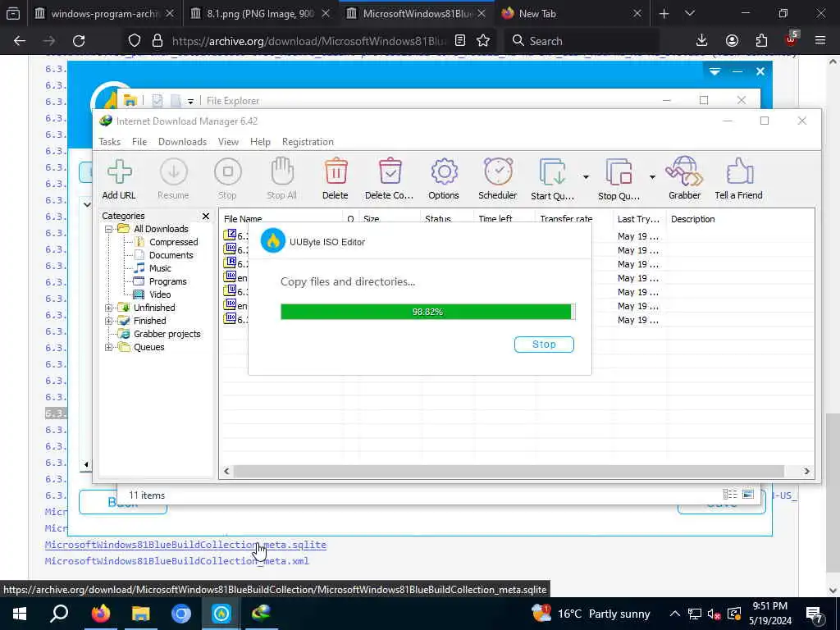The height and width of the screenshot is (630, 840).
Task: Expand the Finished category
Action: tap(108, 321)
